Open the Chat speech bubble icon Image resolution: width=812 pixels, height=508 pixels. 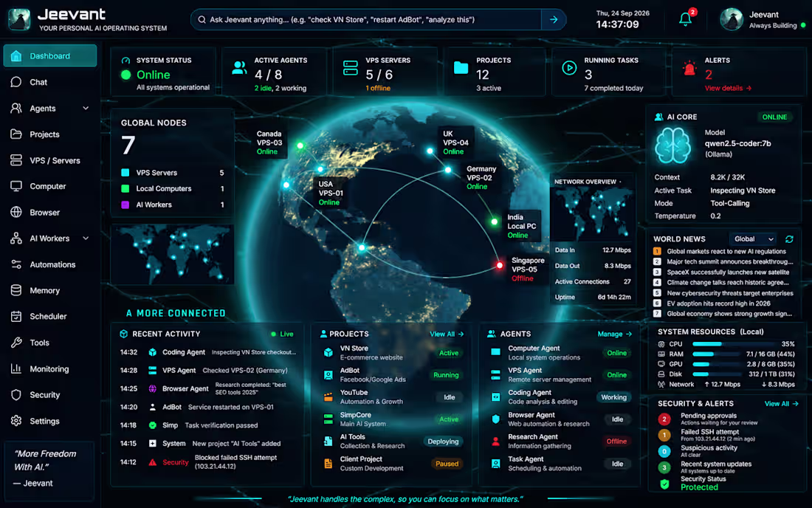pos(16,82)
